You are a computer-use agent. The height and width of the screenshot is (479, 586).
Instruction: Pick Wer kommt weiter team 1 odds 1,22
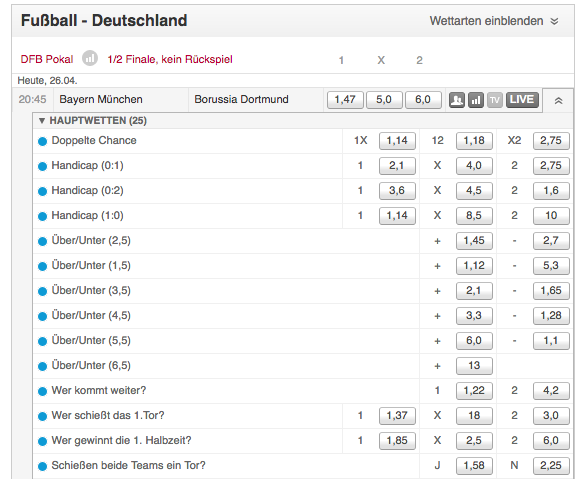click(474, 391)
